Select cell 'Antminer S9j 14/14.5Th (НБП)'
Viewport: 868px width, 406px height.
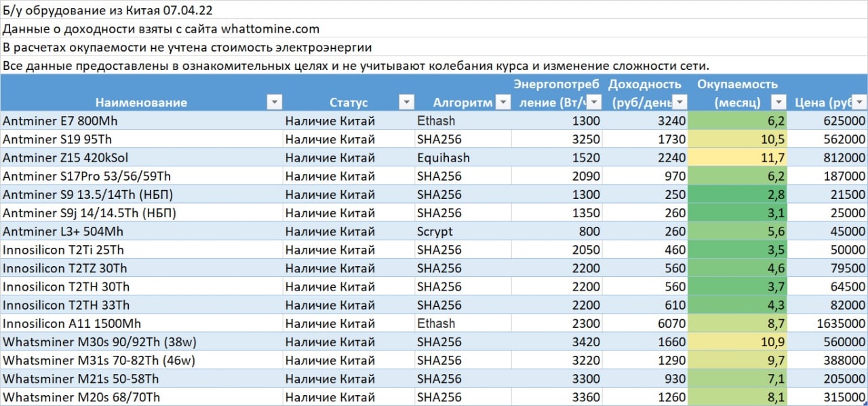click(x=141, y=213)
